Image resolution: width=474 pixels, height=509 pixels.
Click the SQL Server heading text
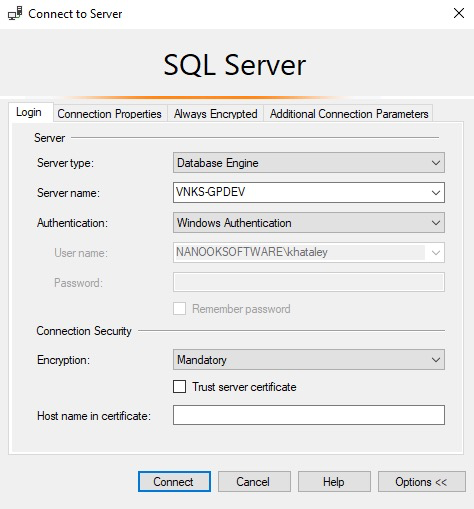pyautogui.click(x=235, y=65)
